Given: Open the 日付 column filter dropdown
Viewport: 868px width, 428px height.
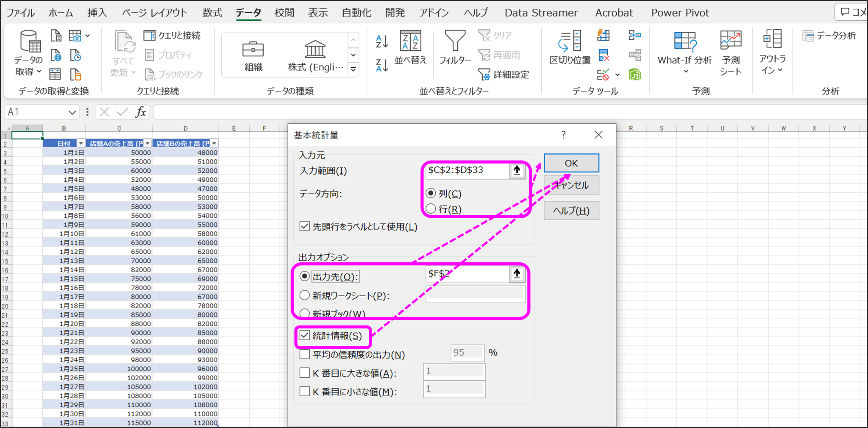Looking at the screenshot, I should pyautogui.click(x=81, y=143).
